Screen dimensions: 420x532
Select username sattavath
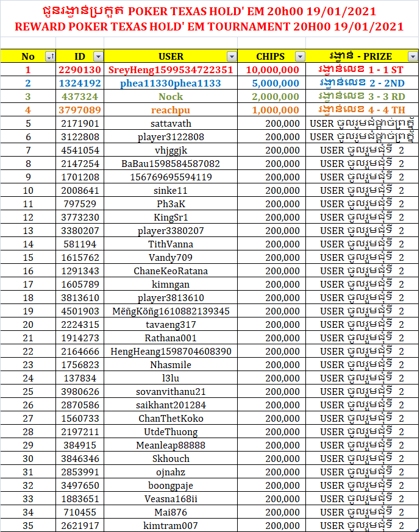tap(171, 123)
